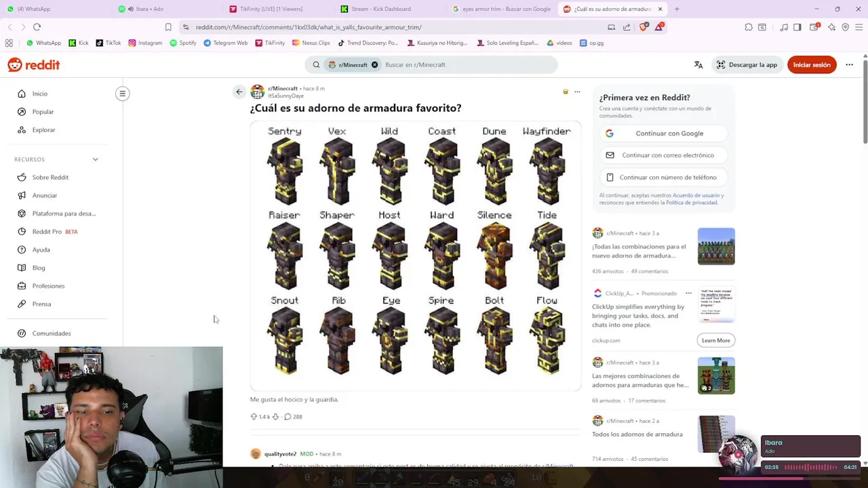This screenshot has height=488, width=868.
Task: Go back using the post's back arrow
Action: coord(239,91)
